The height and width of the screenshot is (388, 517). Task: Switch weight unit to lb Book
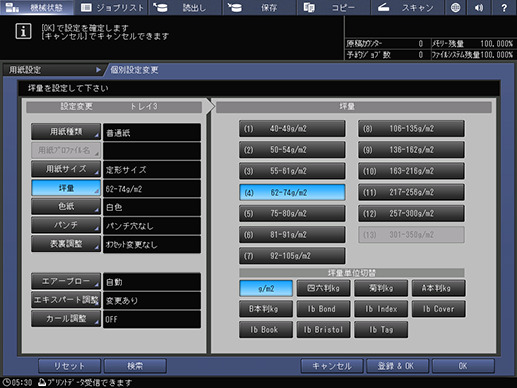pos(266,330)
